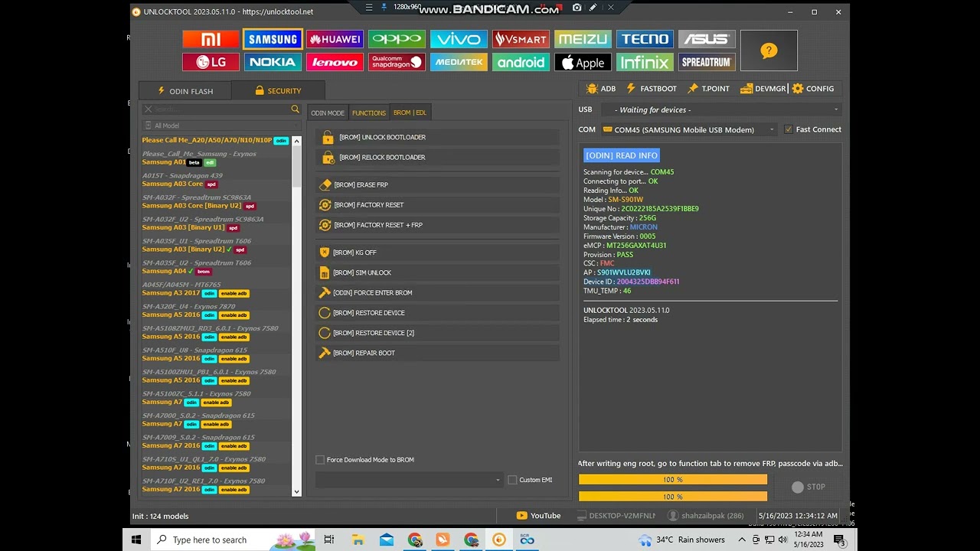Click the STOP button
Viewport: 980px width, 551px height.
point(808,487)
